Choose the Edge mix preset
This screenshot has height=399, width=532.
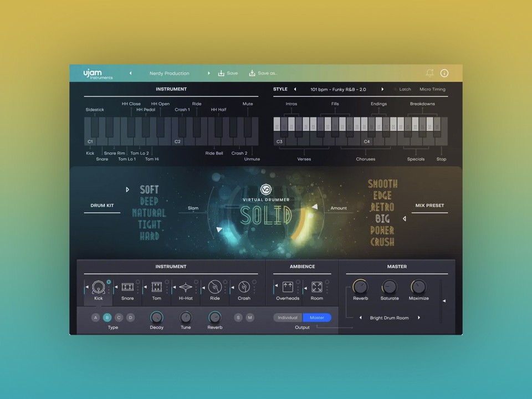pos(383,196)
